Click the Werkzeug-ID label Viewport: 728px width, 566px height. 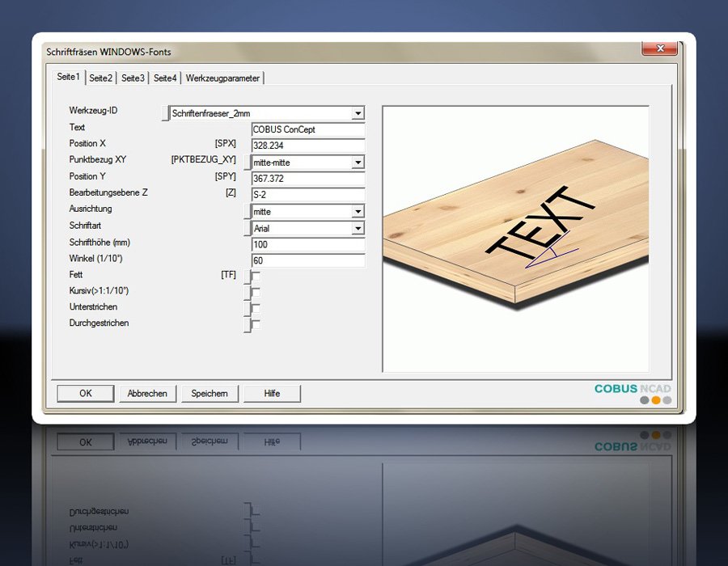coord(93,111)
